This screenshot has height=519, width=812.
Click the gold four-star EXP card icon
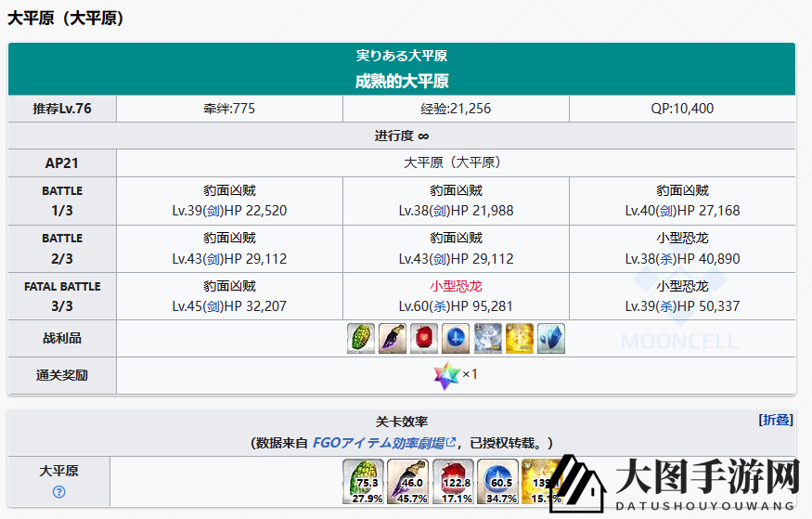pos(520,339)
